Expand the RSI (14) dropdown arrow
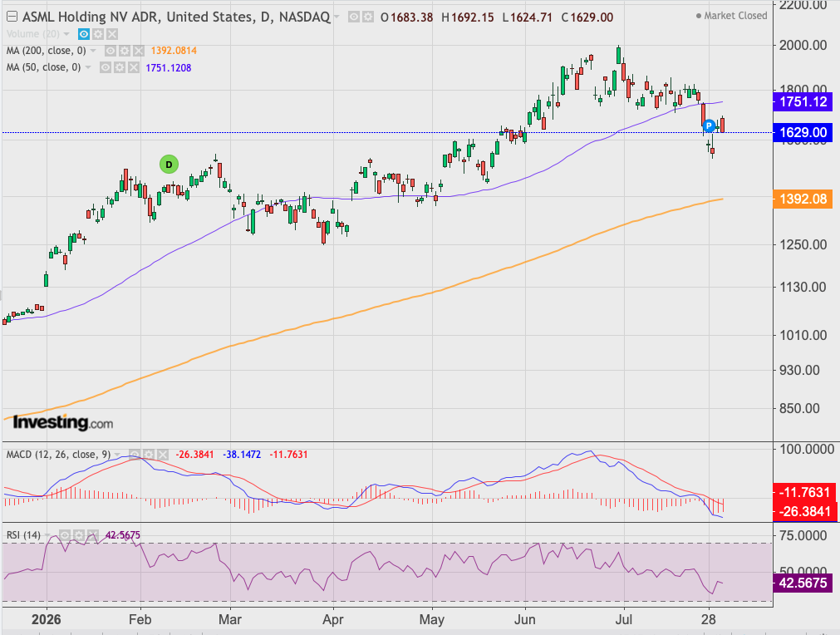 coord(47,535)
